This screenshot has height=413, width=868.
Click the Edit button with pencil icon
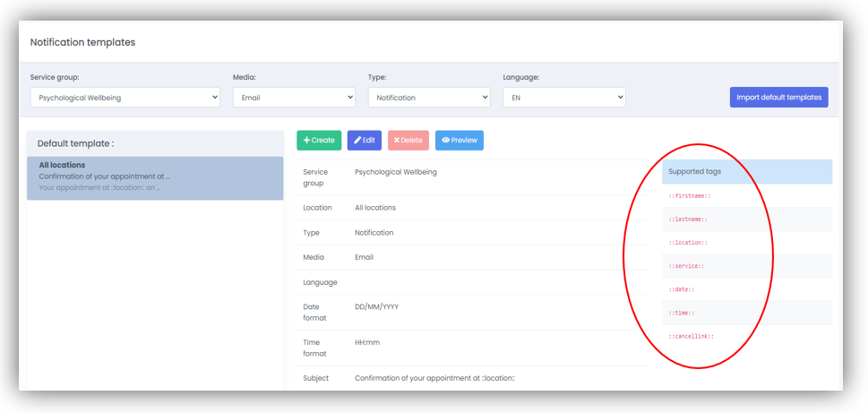pos(364,141)
